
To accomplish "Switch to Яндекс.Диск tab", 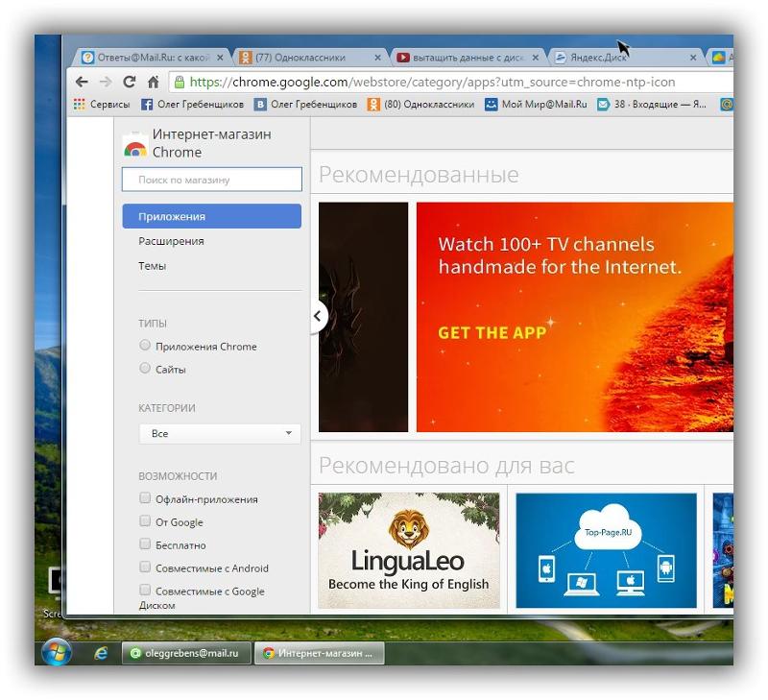I will (x=625, y=58).
